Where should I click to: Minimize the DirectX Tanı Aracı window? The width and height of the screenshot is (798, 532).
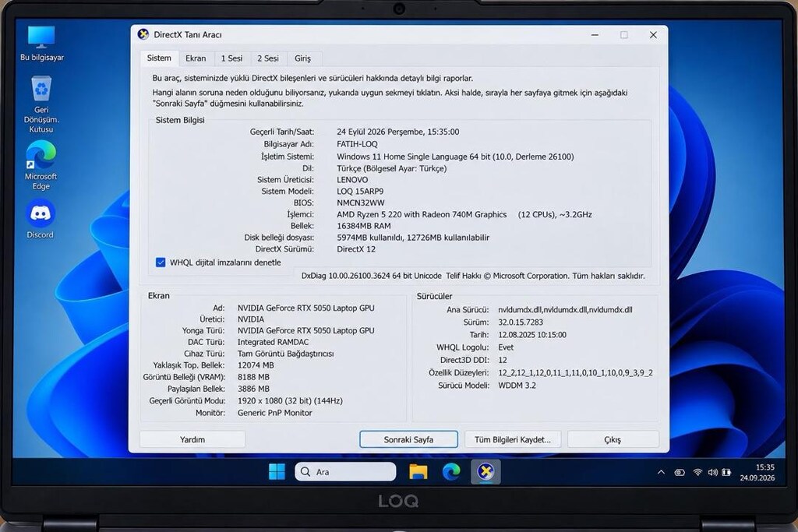coord(595,34)
